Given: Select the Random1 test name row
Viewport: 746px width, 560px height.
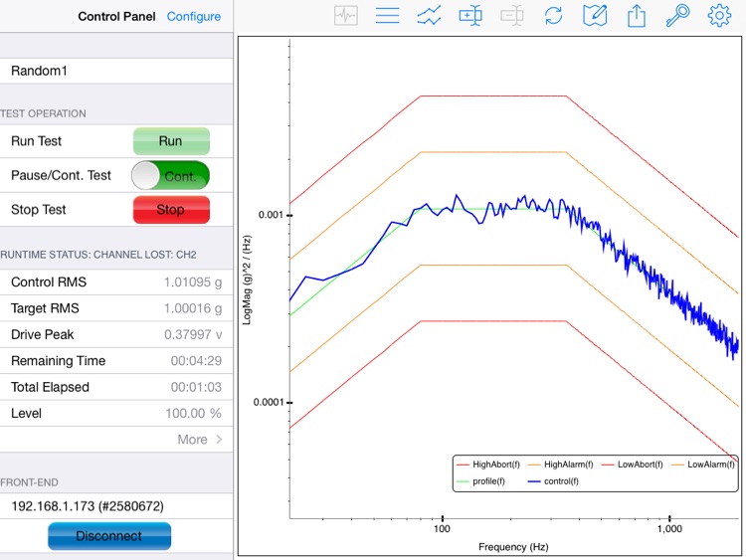Looking at the screenshot, I should [116, 72].
